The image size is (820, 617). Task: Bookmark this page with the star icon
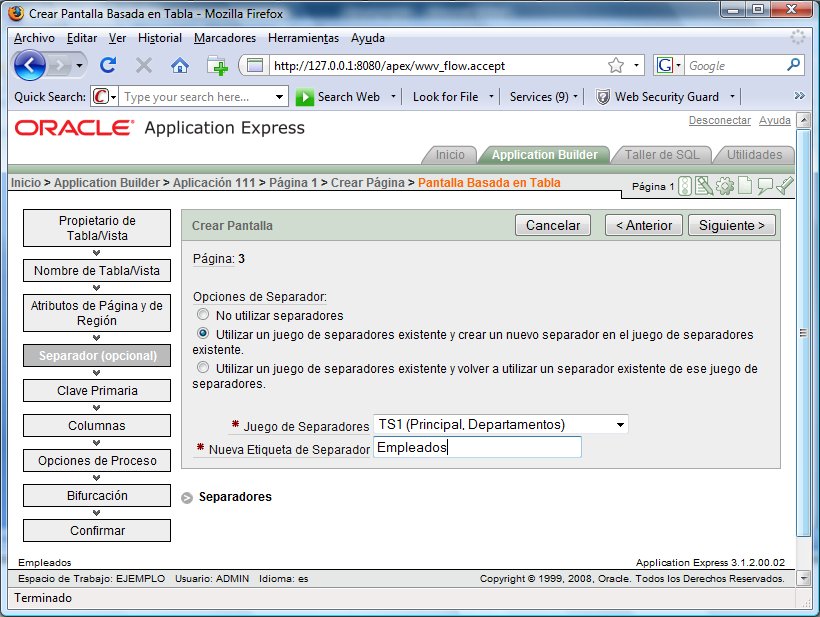tap(616, 65)
